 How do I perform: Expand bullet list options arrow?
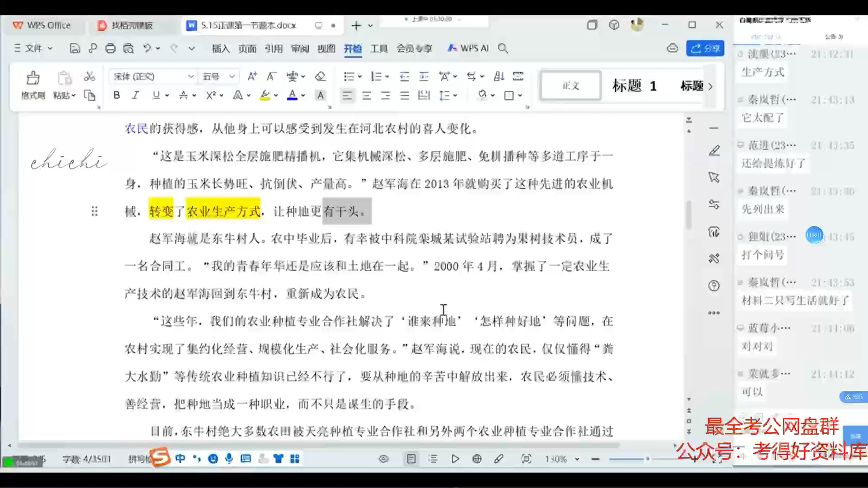(x=360, y=76)
